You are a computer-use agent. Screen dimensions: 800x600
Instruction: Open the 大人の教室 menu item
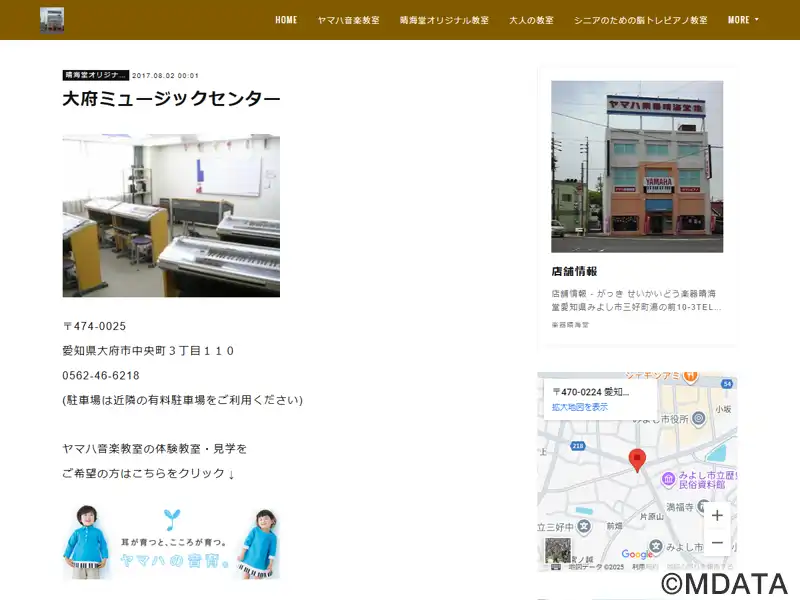tap(531, 20)
